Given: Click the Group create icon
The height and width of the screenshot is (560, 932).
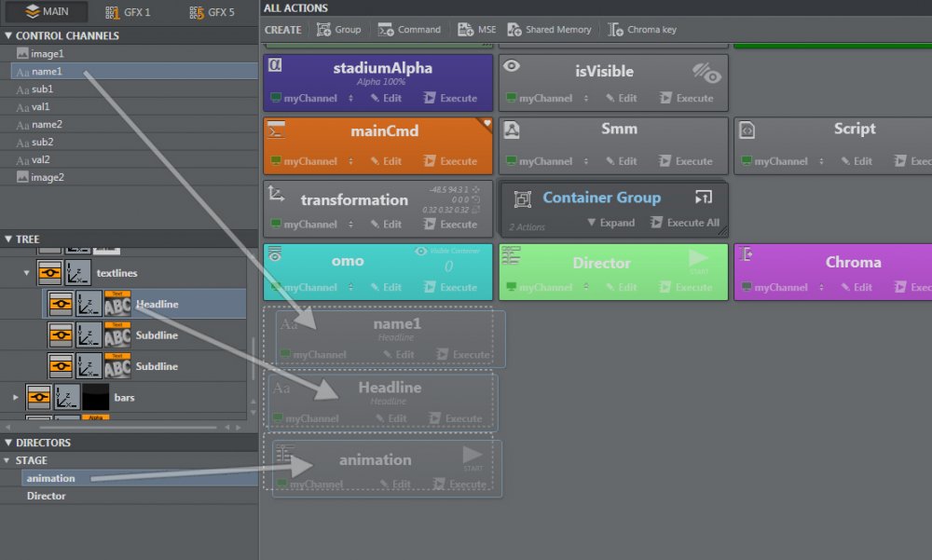Looking at the screenshot, I should (x=324, y=30).
